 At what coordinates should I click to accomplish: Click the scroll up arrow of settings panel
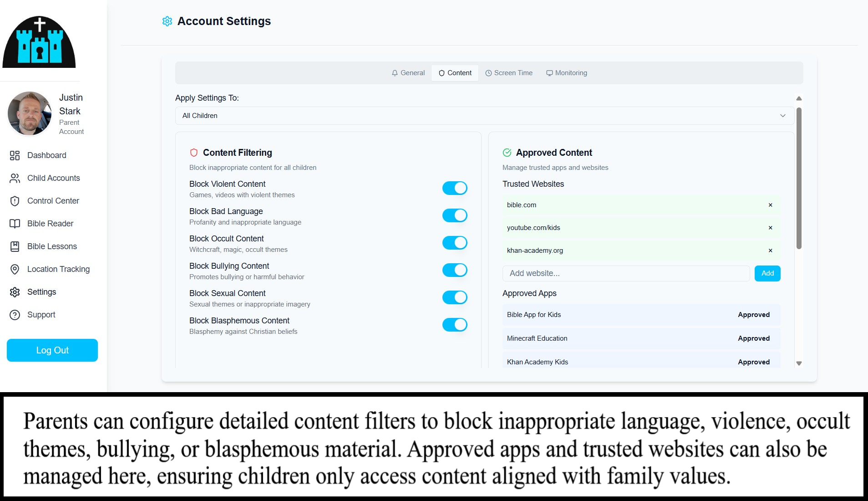click(798, 98)
